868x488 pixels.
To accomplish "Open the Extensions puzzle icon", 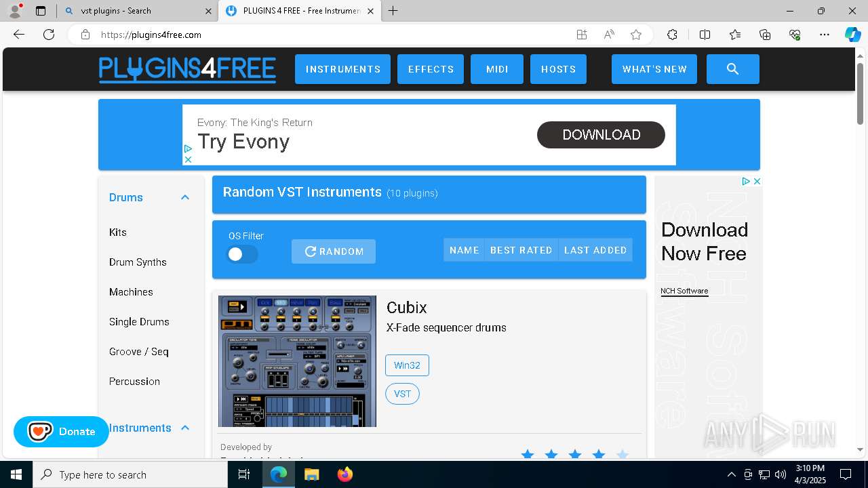I will click(672, 35).
